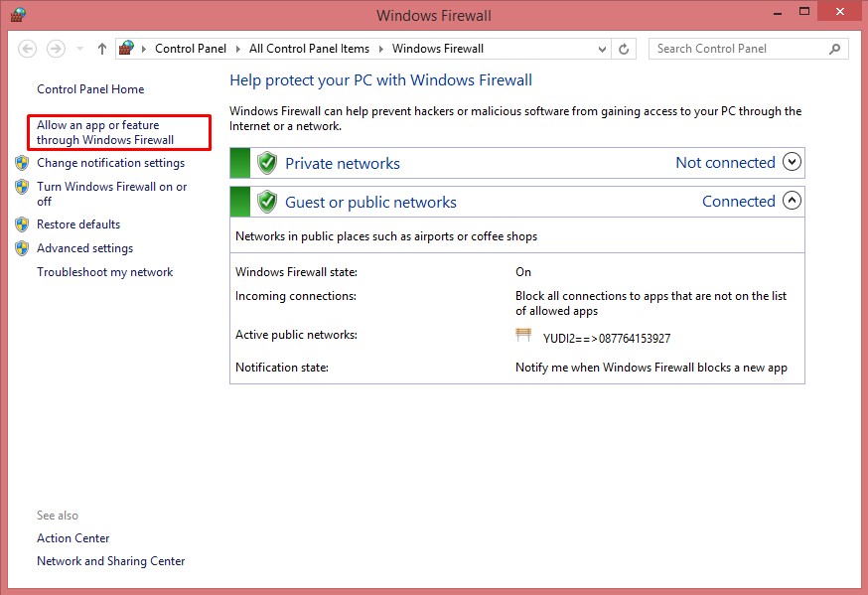Expand the Private networks section

click(x=793, y=162)
